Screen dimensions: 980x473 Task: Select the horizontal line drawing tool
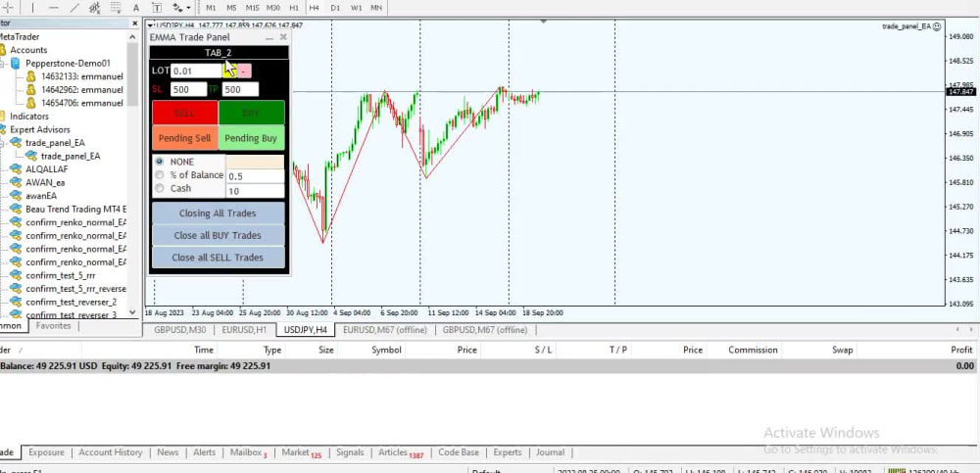point(54,8)
